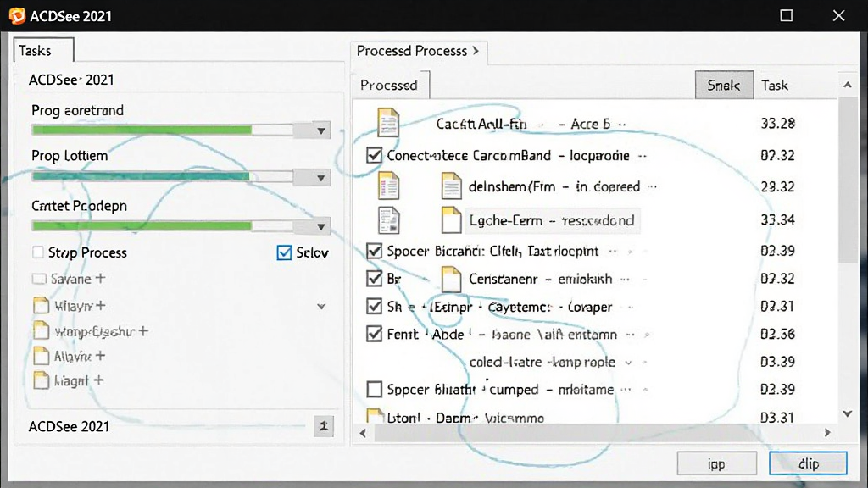Select the 'Procssed' sub-tab
The height and width of the screenshot is (488, 868).
[390, 85]
